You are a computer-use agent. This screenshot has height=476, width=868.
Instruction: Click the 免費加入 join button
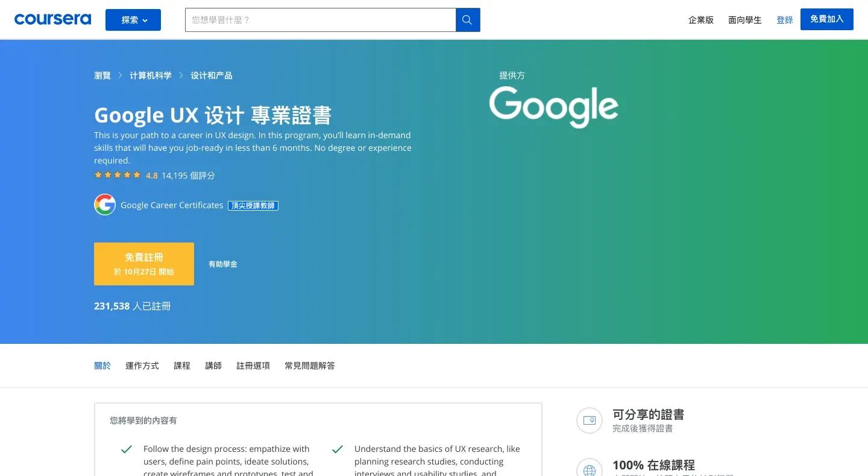[827, 19]
